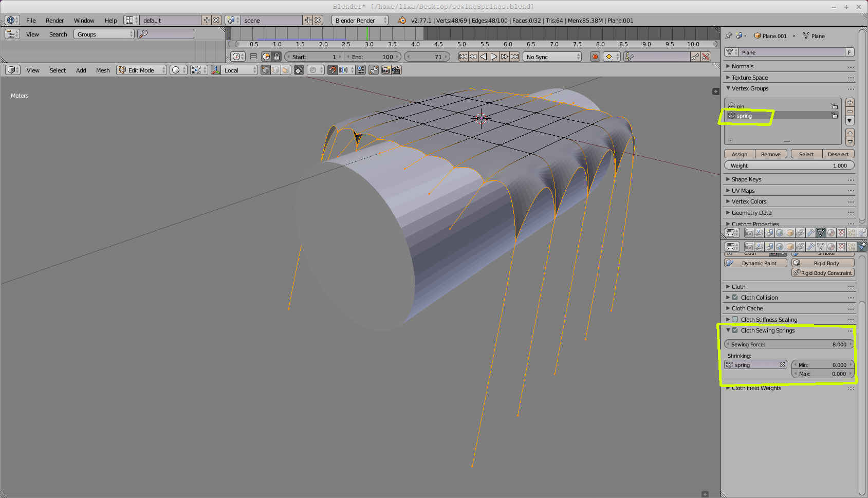The image size is (868, 498).
Task: Open the No Sync playback dropdown
Action: (552, 57)
